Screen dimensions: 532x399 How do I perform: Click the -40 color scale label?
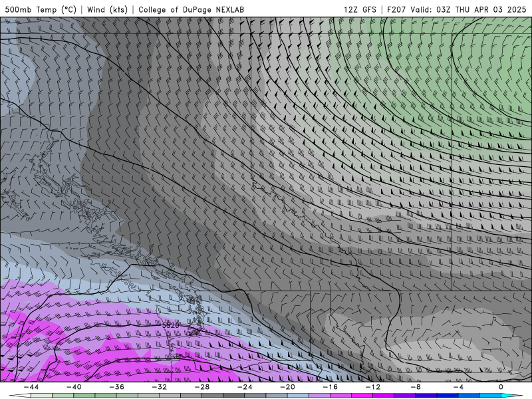pos(74,387)
